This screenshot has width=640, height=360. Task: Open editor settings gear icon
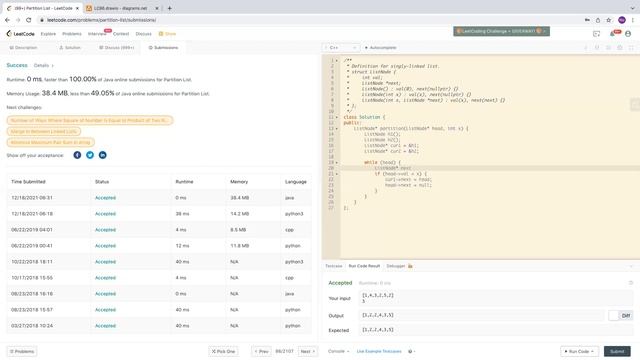click(x=620, y=48)
